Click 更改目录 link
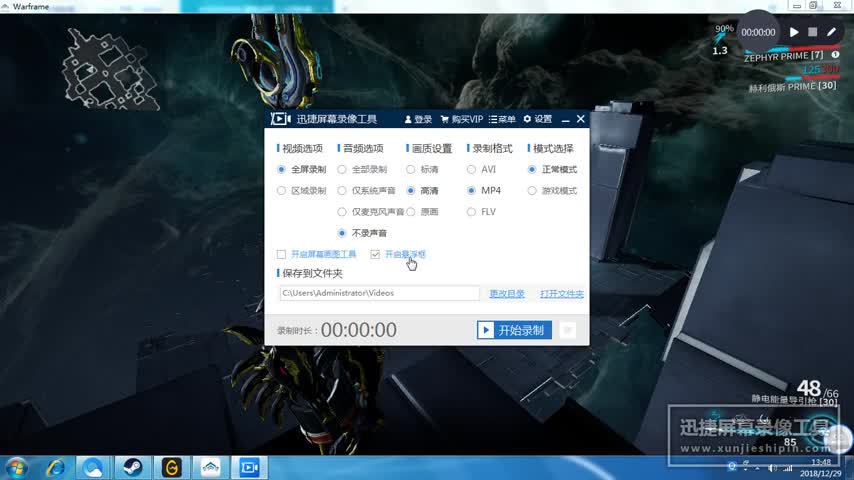The height and width of the screenshot is (480, 854). (507, 294)
